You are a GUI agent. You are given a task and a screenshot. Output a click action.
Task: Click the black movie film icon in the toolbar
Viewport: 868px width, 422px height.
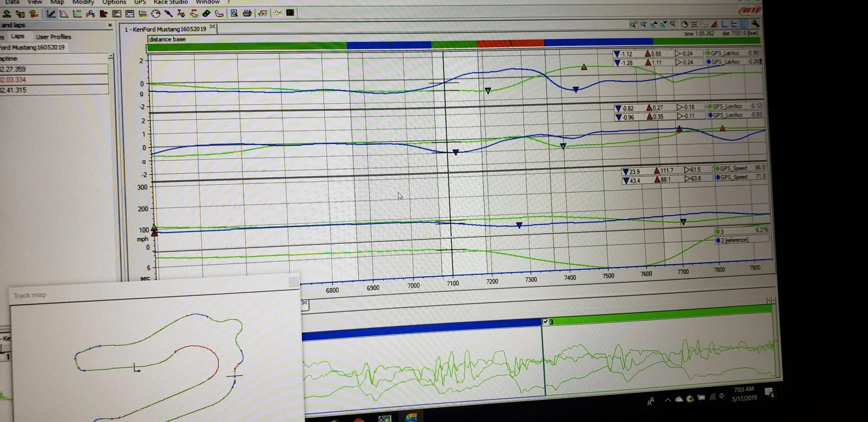click(x=290, y=13)
